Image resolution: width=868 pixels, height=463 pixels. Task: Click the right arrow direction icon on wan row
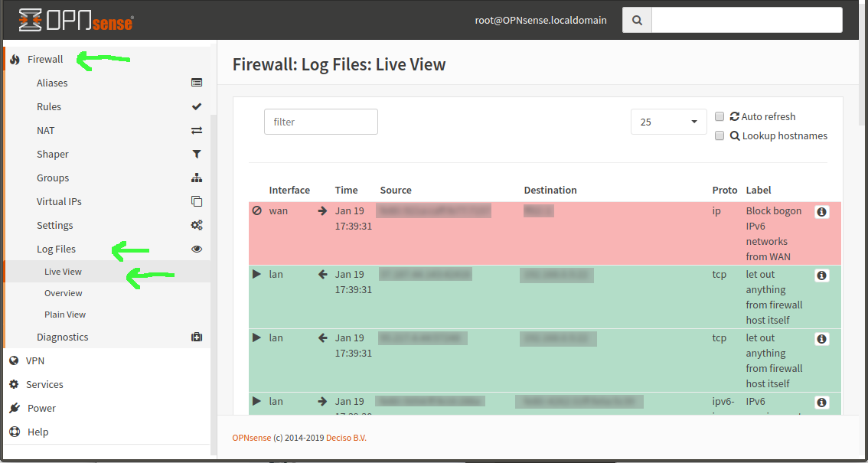tap(322, 210)
